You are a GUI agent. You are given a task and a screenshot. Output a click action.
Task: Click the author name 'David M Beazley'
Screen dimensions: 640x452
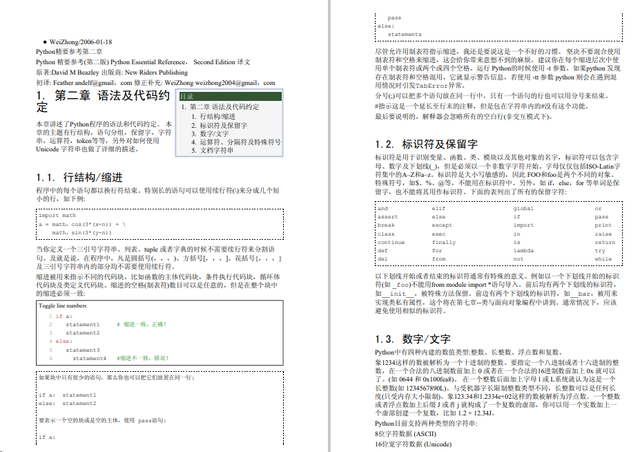pos(75,72)
